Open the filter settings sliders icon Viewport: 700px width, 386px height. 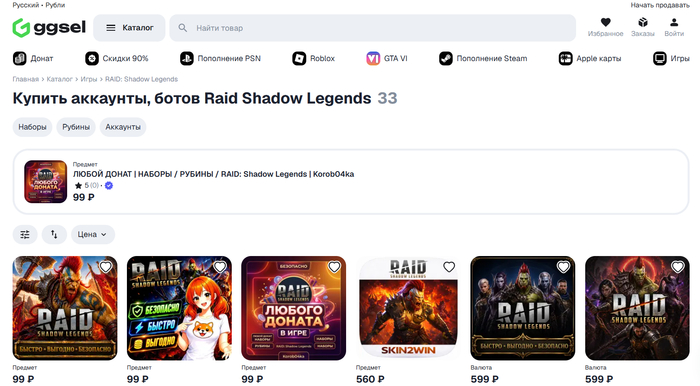(x=25, y=234)
